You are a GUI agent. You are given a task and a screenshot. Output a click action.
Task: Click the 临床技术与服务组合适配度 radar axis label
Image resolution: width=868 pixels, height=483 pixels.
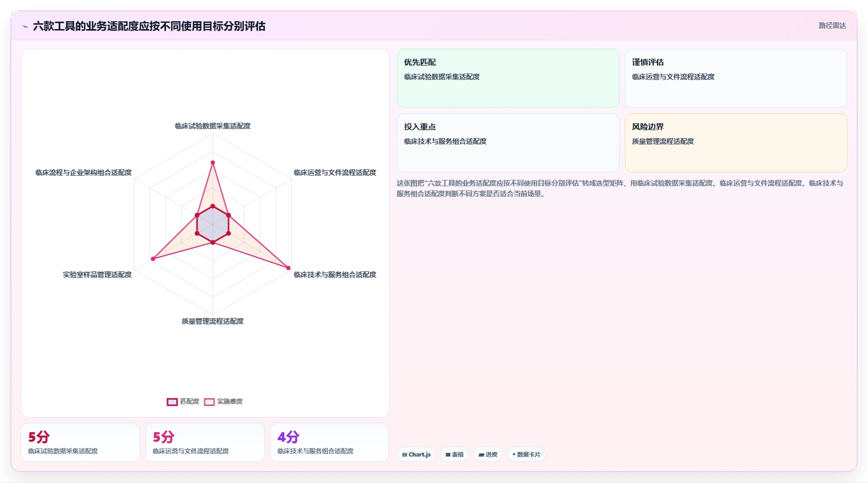335,275
